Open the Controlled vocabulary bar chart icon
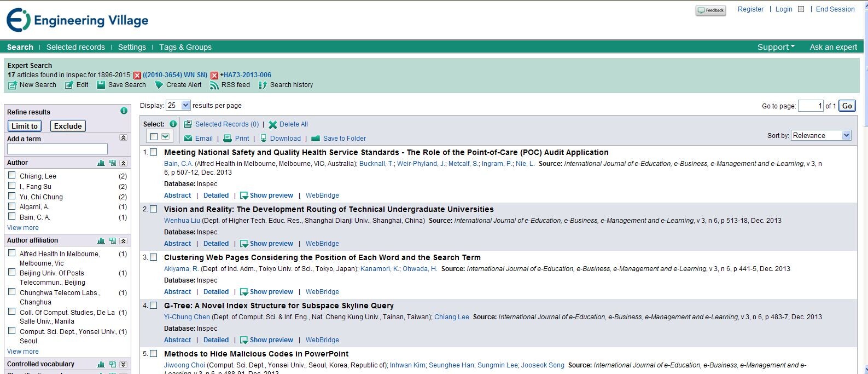 pos(101,365)
